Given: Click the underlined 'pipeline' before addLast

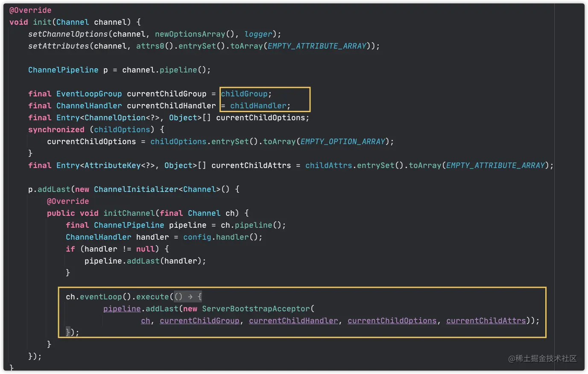Looking at the screenshot, I should tap(122, 309).
